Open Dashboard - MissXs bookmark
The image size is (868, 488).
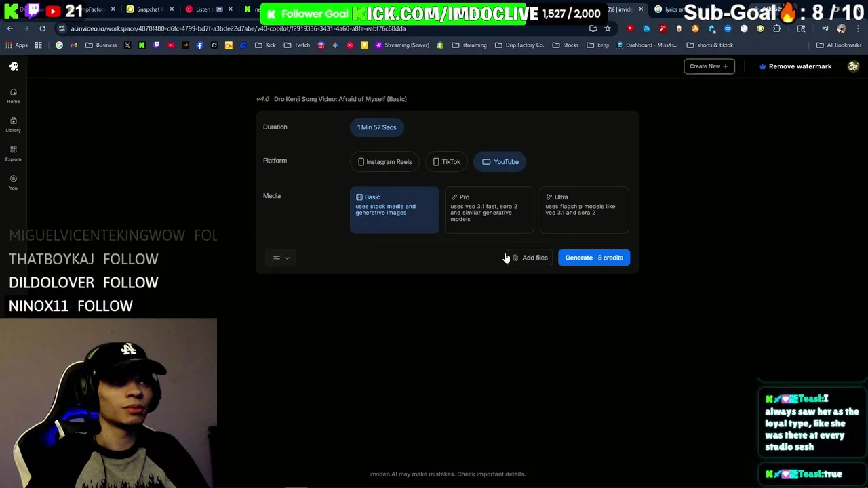coord(648,45)
